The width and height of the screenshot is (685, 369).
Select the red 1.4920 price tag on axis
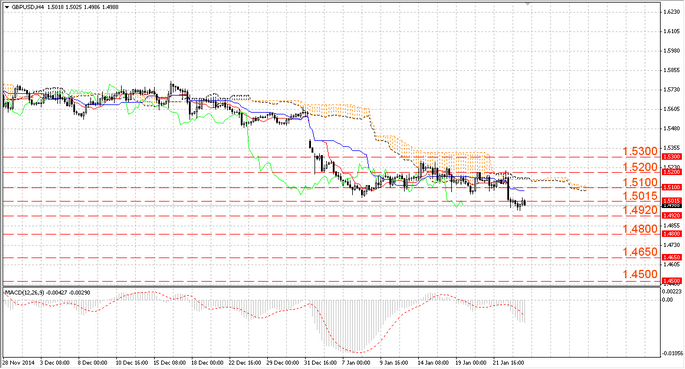[672, 216]
